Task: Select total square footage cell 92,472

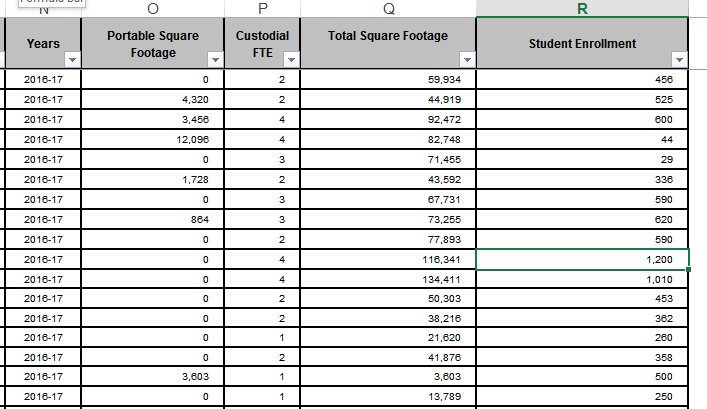Action: (x=388, y=119)
